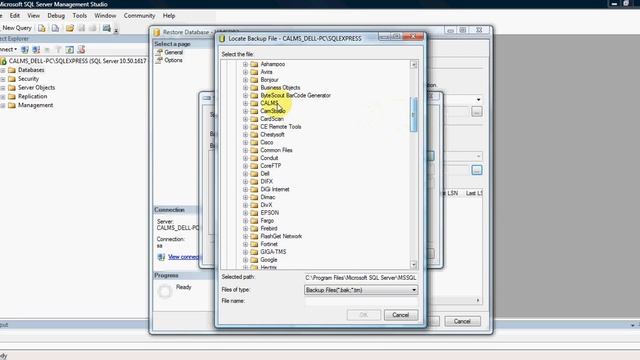The height and width of the screenshot is (360, 640).
Task: Click the GIGA-TMS folder icon
Action: [254, 252]
